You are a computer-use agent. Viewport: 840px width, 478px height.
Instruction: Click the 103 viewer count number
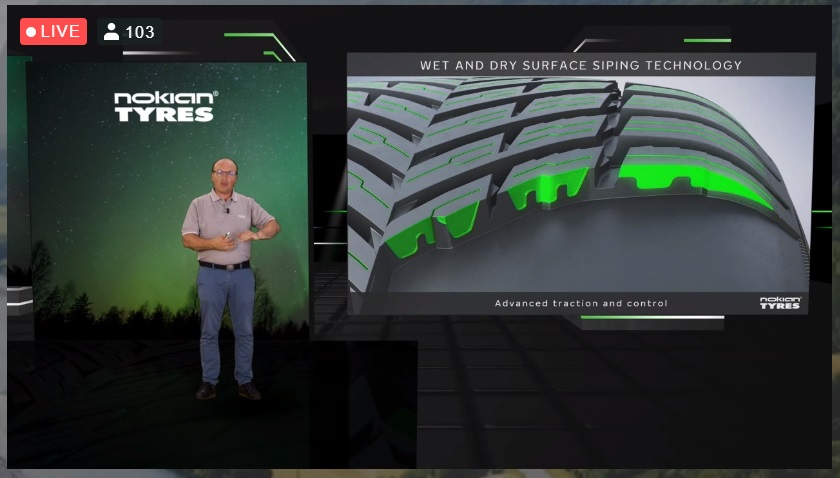point(140,32)
